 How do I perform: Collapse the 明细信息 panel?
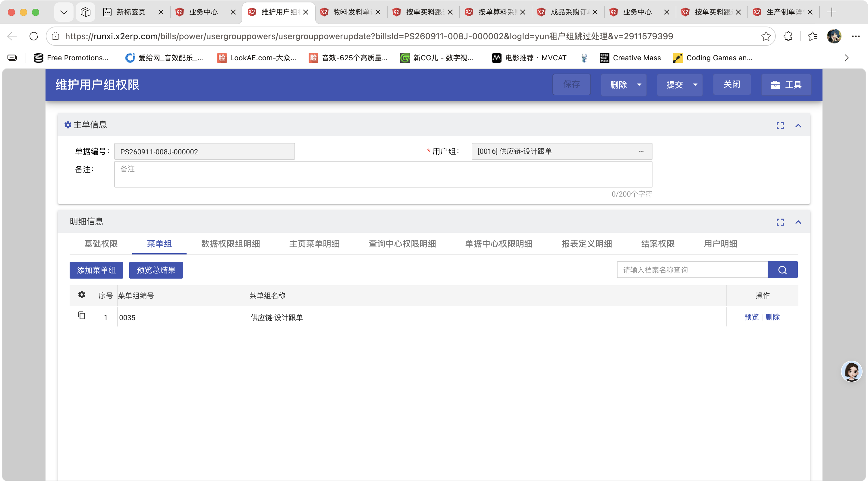click(x=798, y=222)
